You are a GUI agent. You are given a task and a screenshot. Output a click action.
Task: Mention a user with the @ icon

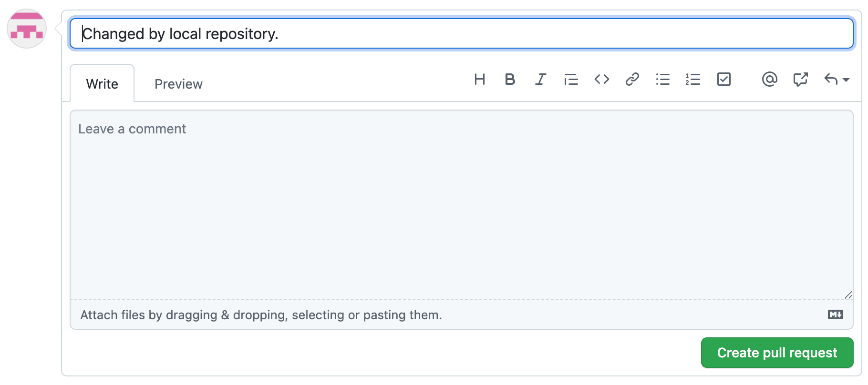pyautogui.click(x=769, y=79)
